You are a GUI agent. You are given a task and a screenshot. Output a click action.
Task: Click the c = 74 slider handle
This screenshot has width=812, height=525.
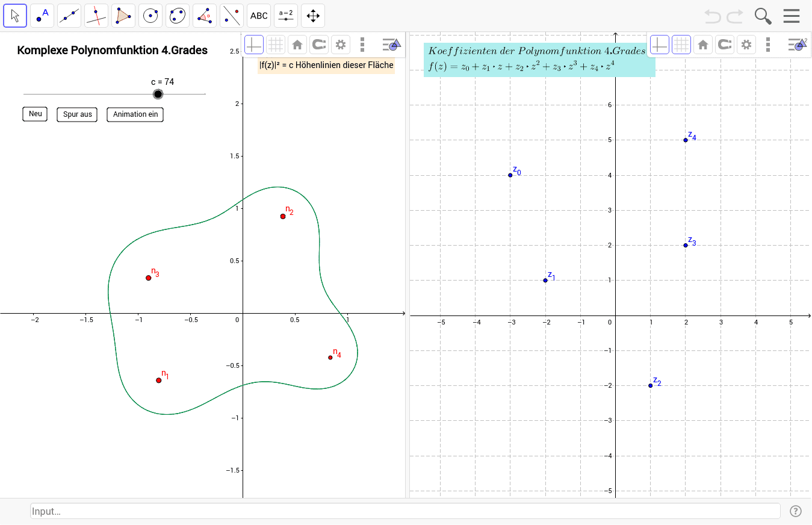158,94
